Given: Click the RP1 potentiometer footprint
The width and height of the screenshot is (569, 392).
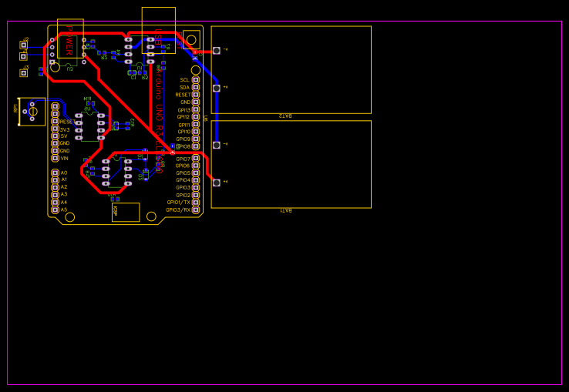Looking at the screenshot, I should [31, 112].
